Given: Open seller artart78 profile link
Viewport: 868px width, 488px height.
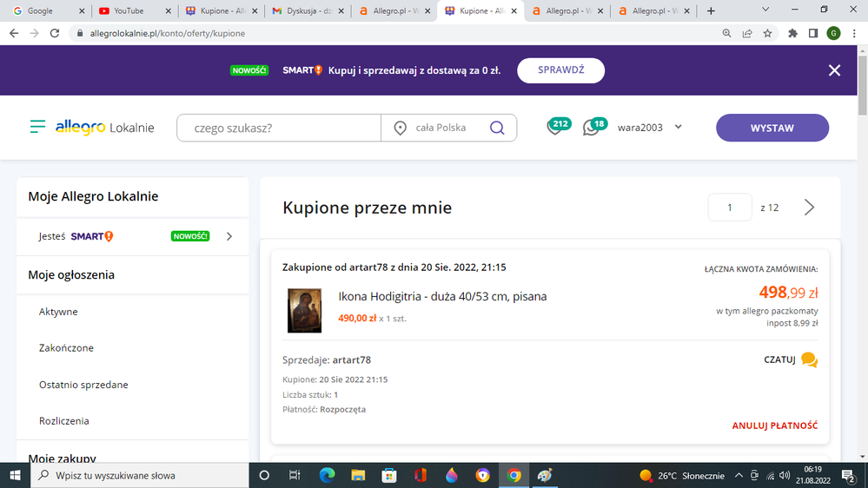Looking at the screenshot, I should [x=352, y=359].
